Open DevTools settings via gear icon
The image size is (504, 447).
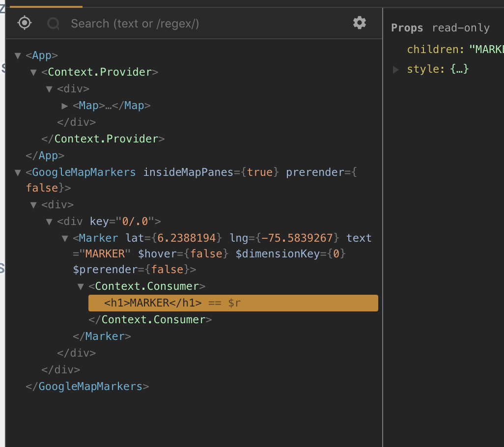[x=359, y=23]
